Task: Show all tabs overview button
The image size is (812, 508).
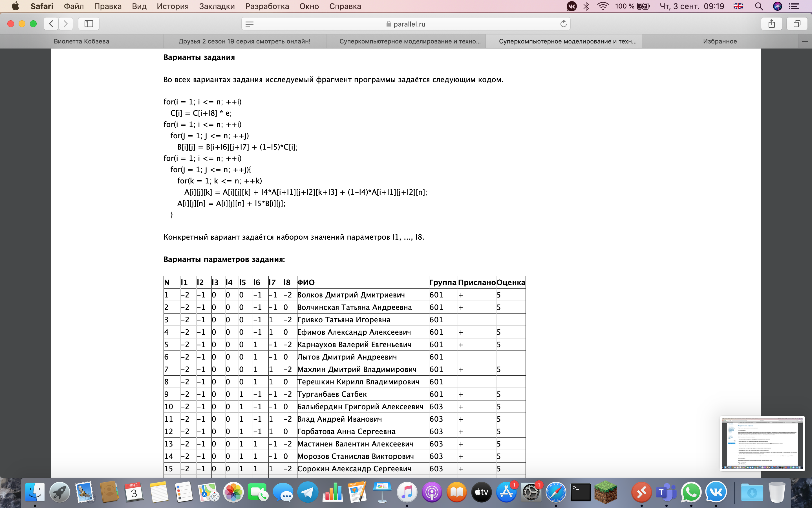Action: [797, 23]
